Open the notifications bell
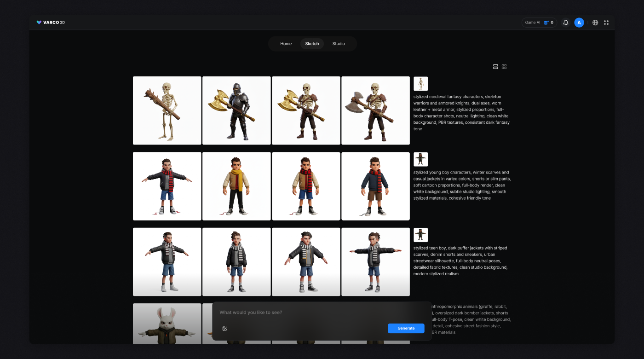This screenshot has height=359, width=644. (x=566, y=23)
